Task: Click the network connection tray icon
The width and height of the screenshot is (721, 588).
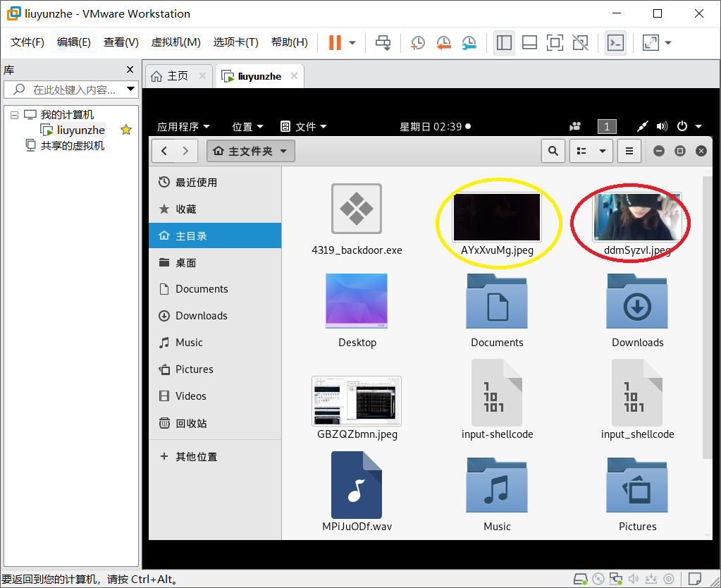Action: point(642,126)
